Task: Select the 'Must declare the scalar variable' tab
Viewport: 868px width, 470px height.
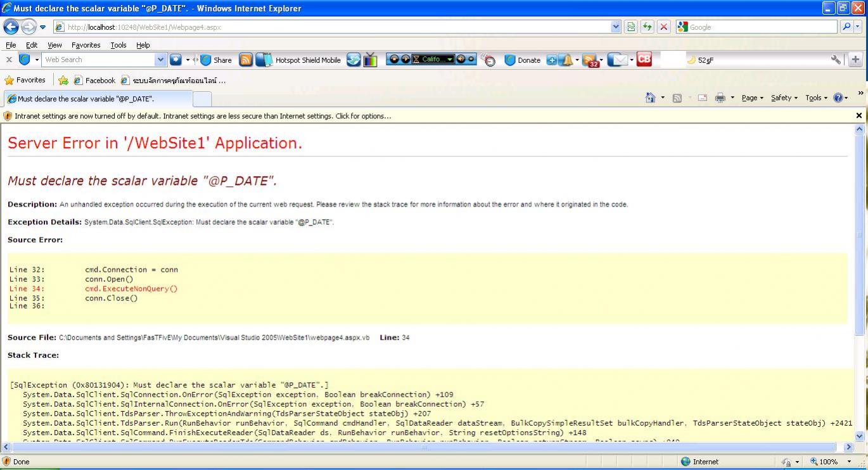Action: (x=98, y=99)
